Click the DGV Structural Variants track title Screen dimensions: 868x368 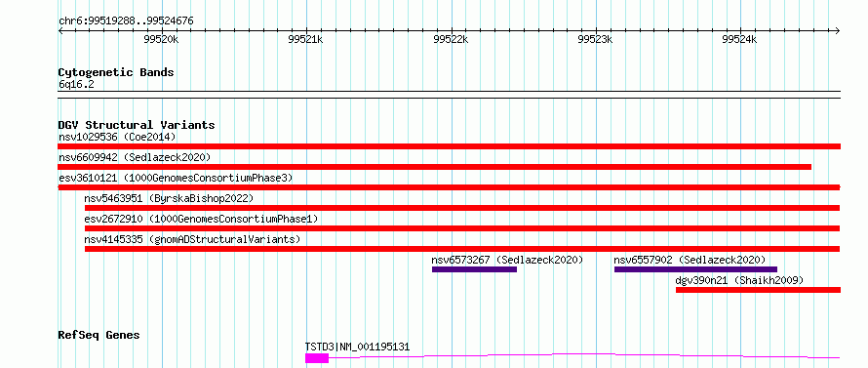click(137, 125)
